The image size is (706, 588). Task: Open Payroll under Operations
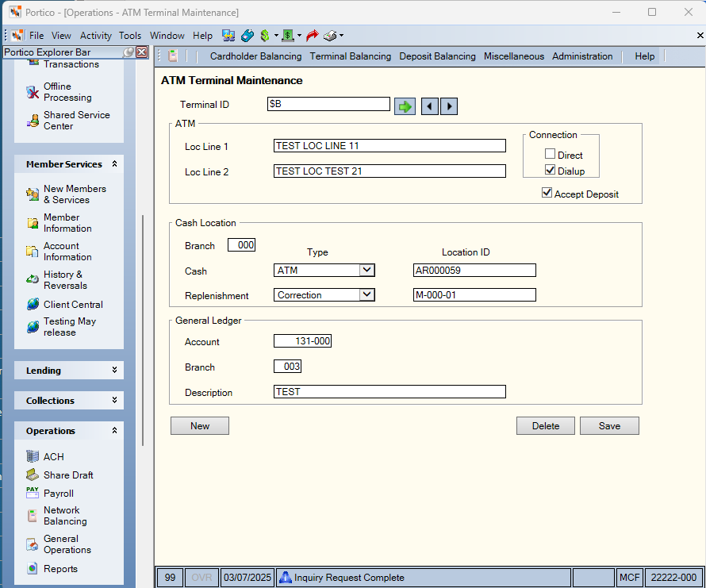click(50, 494)
